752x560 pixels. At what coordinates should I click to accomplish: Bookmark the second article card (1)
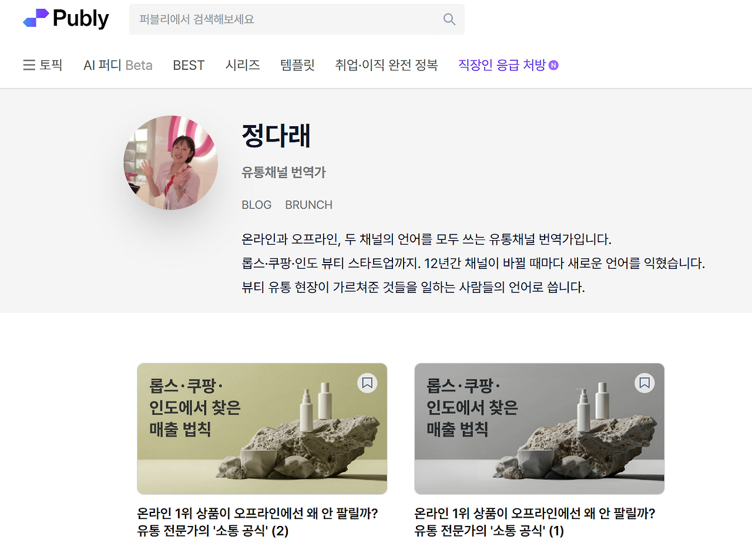[644, 383]
